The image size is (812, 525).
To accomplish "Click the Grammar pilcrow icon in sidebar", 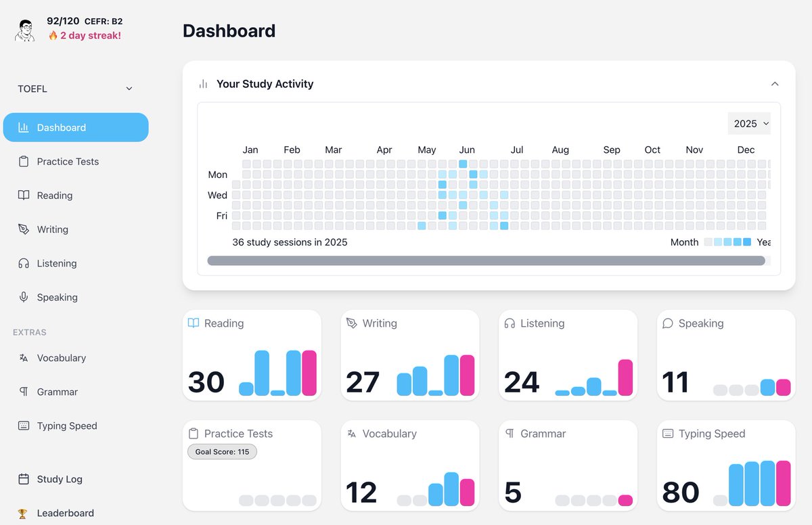I will click(24, 392).
